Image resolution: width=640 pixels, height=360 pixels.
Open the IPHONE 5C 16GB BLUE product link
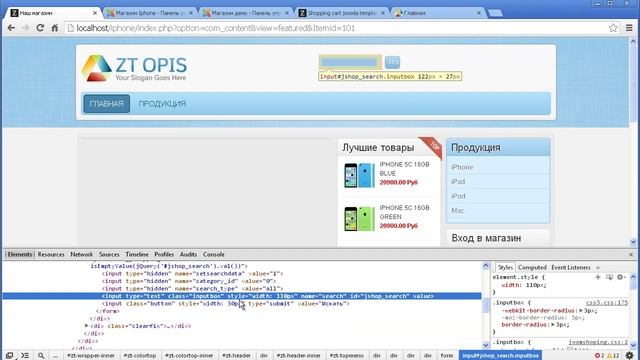click(404, 169)
